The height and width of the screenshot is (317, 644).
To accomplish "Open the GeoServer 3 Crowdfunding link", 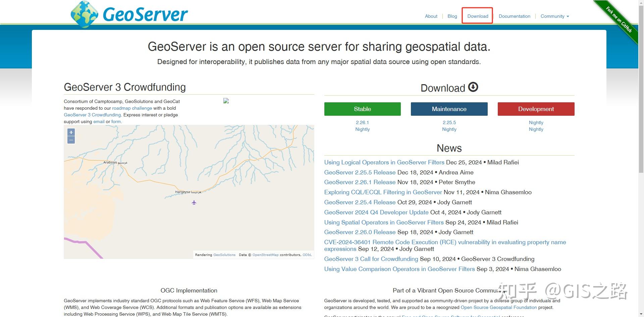I will [92, 115].
